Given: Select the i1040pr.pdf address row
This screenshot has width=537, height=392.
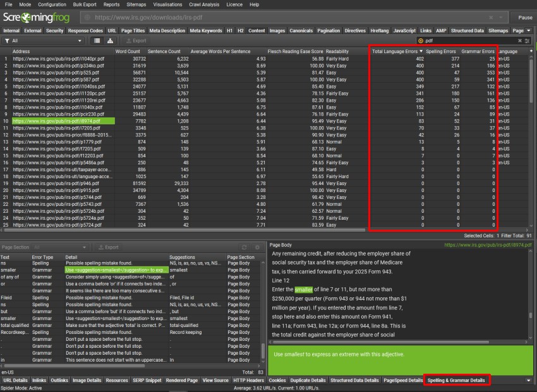Looking at the screenshot, I should [59, 59].
